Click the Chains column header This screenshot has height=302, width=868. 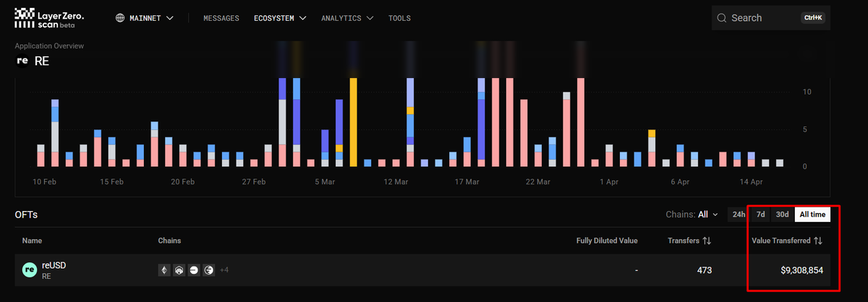pos(169,241)
